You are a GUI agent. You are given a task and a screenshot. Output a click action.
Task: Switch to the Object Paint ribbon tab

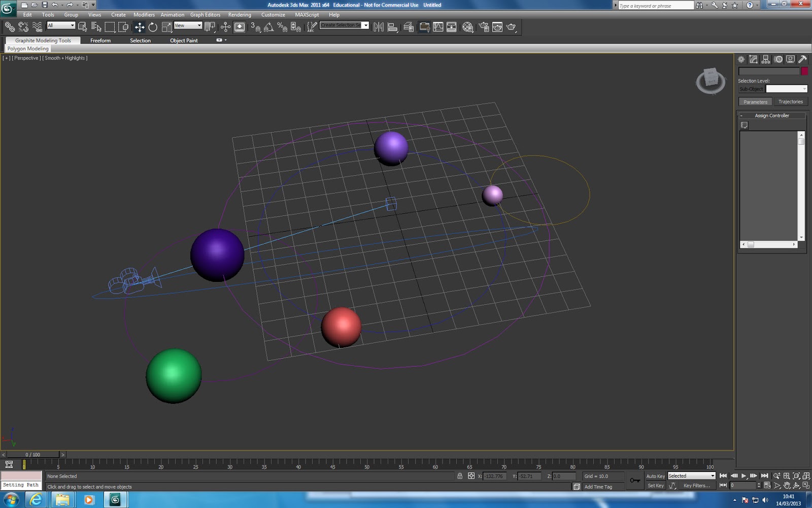click(x=184, y=40)
